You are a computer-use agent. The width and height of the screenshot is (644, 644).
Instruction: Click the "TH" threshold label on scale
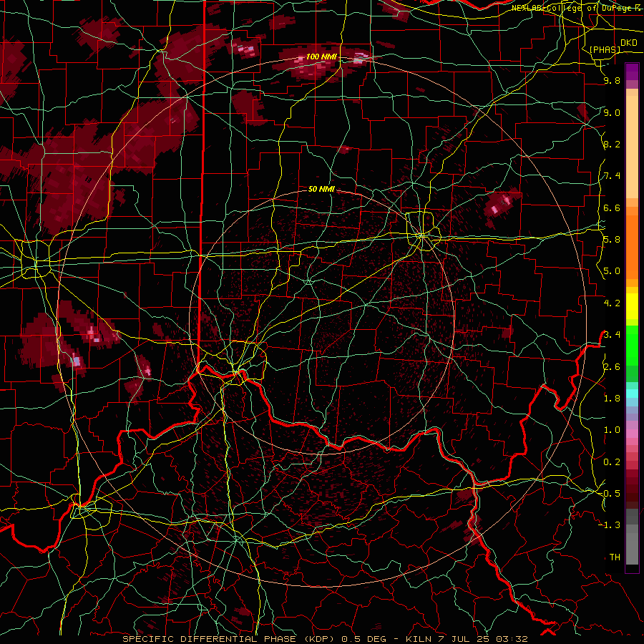[x=615, y=557]
